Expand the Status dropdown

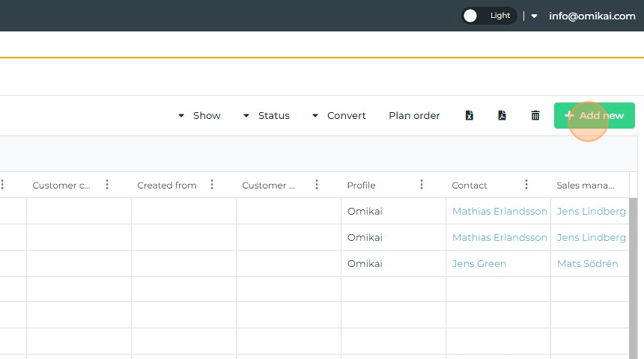(266, 115)
